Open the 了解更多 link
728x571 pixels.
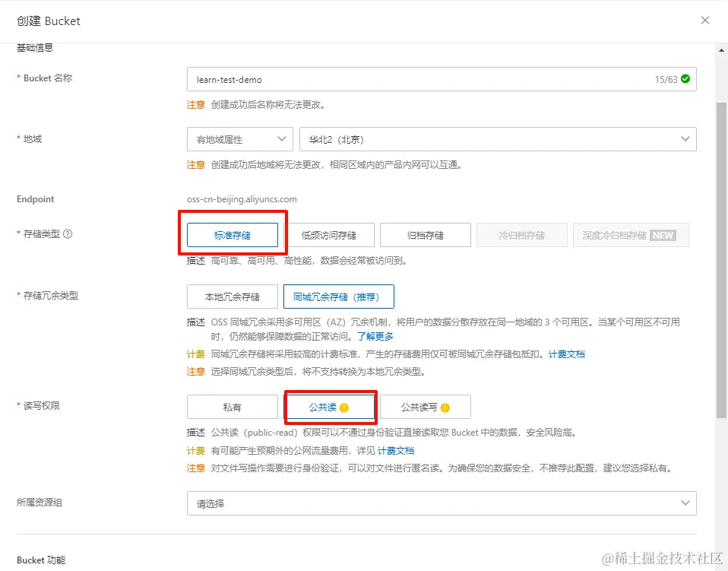(375, 336)
